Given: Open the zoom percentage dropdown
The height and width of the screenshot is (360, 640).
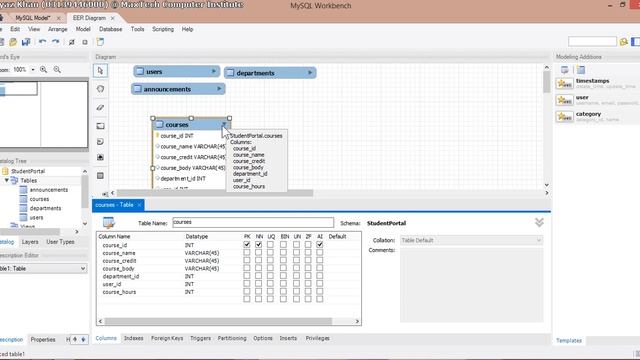Looking at the screenshot, I should coord(33,70).
